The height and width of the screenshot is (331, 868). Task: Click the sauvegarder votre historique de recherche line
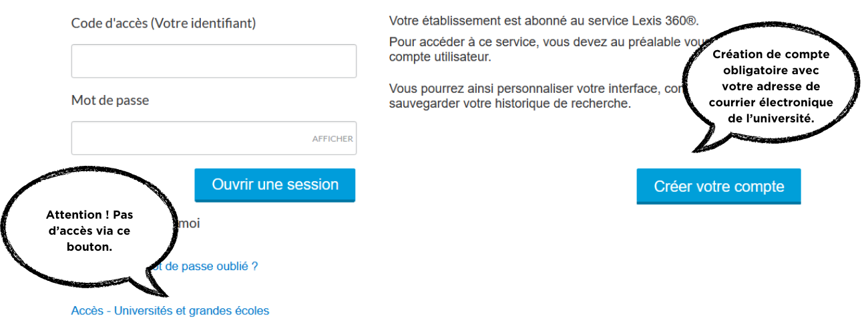(x=509, y=104)
